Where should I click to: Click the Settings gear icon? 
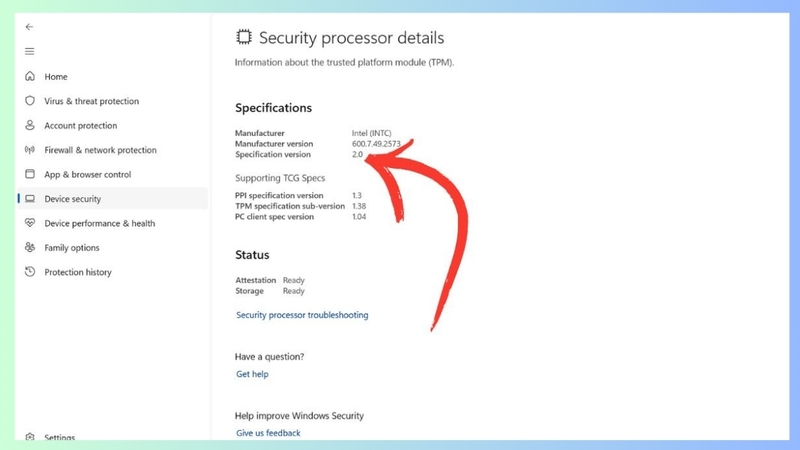point(30,437)
